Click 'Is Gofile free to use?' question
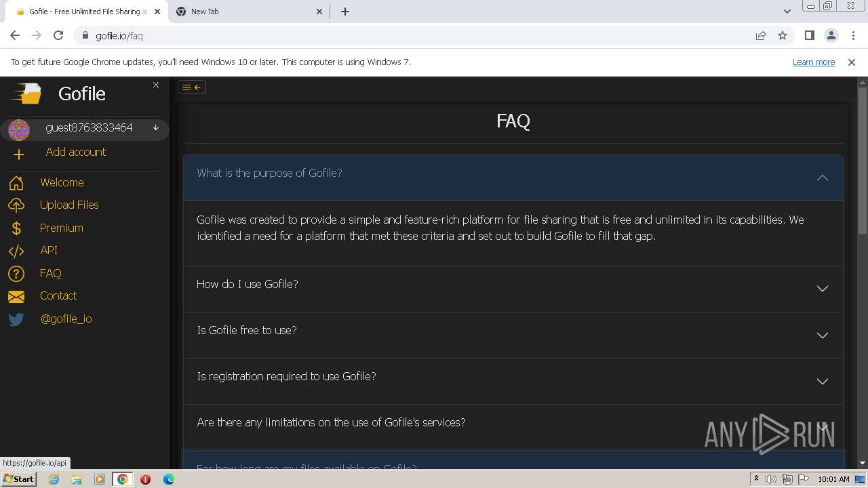The width and height of the screenshot is (868, 488). 247,330
